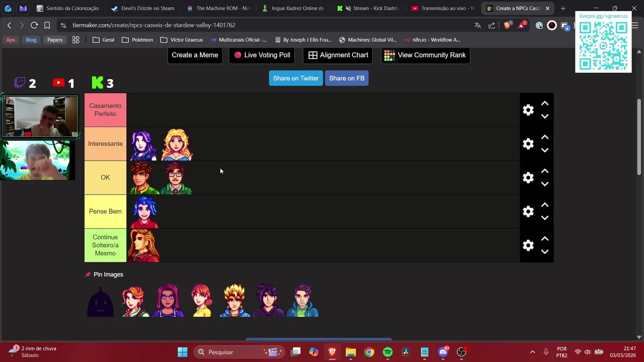Open settings gear for Pense Bem tier
Image resolution: width=644 pixels, height=362 pixels.
[528, 212]
